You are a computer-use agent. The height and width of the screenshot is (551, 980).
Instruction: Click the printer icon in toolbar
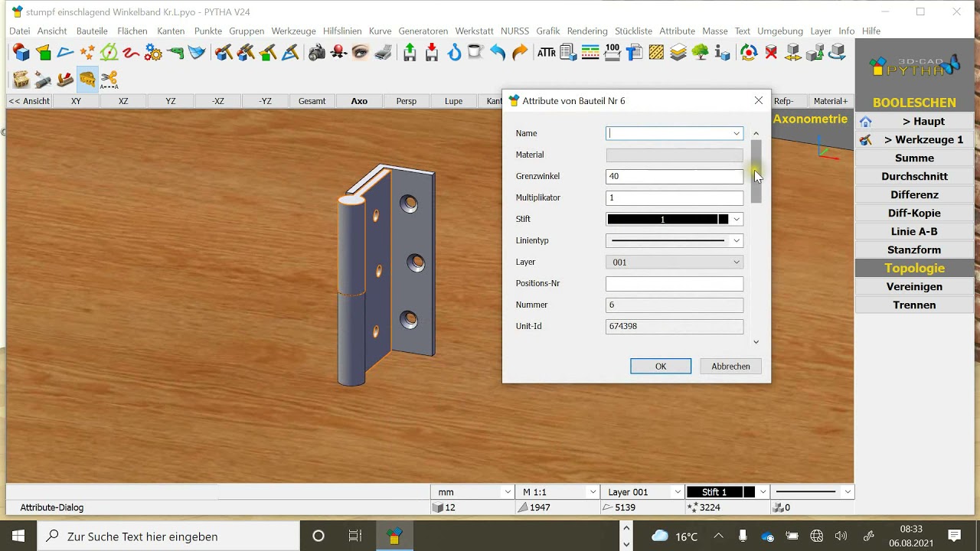tap(383, 53)
